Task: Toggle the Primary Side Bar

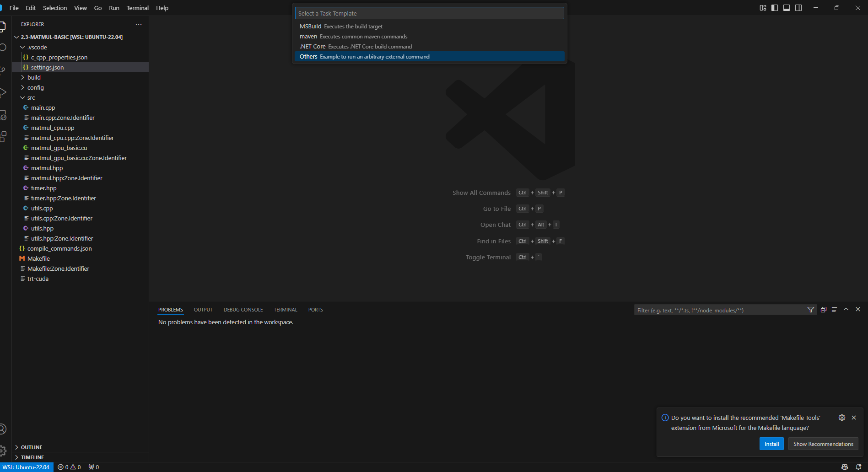Action: (x=775, y=8)
